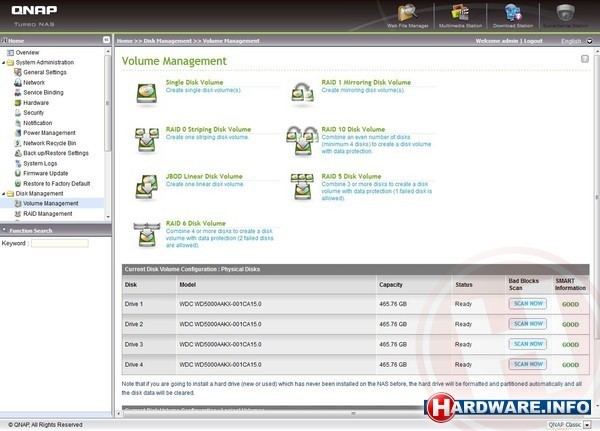
Task: Click the RAID 6 Disk Volume icon
Action: (147, 234)
